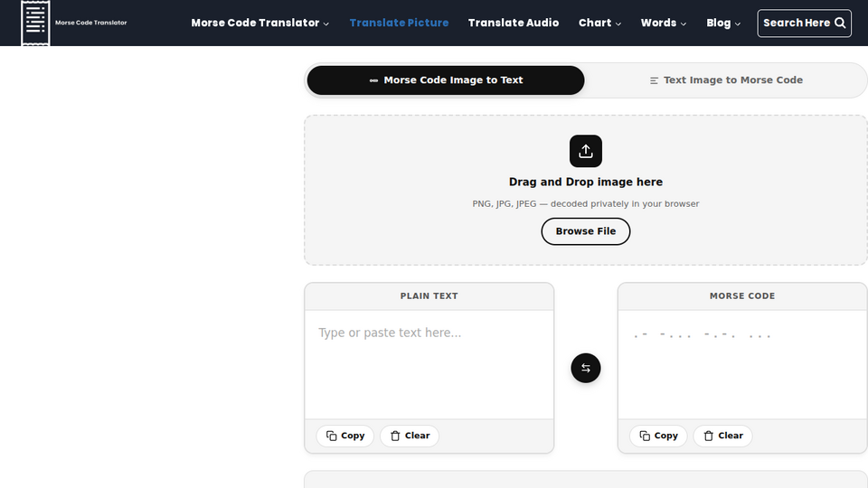Click the 'MORSE CODE' panel header
This screenshot has width=868, height=488.
(742, 296)
